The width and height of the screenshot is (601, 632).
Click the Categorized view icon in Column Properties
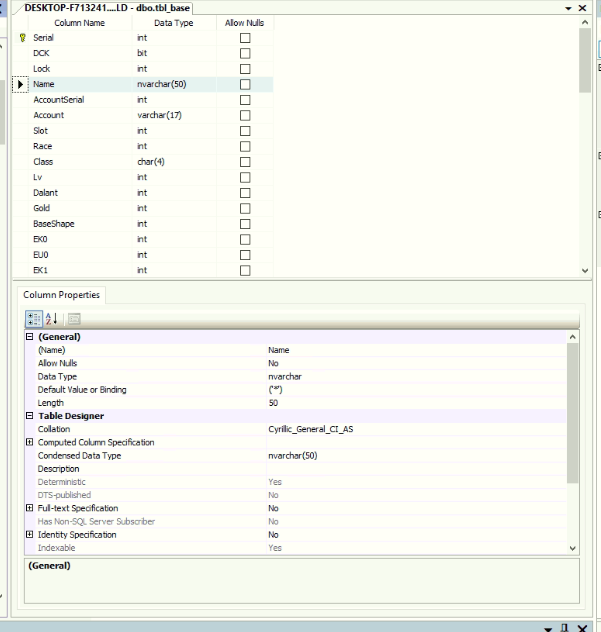(x=33, y=318)
